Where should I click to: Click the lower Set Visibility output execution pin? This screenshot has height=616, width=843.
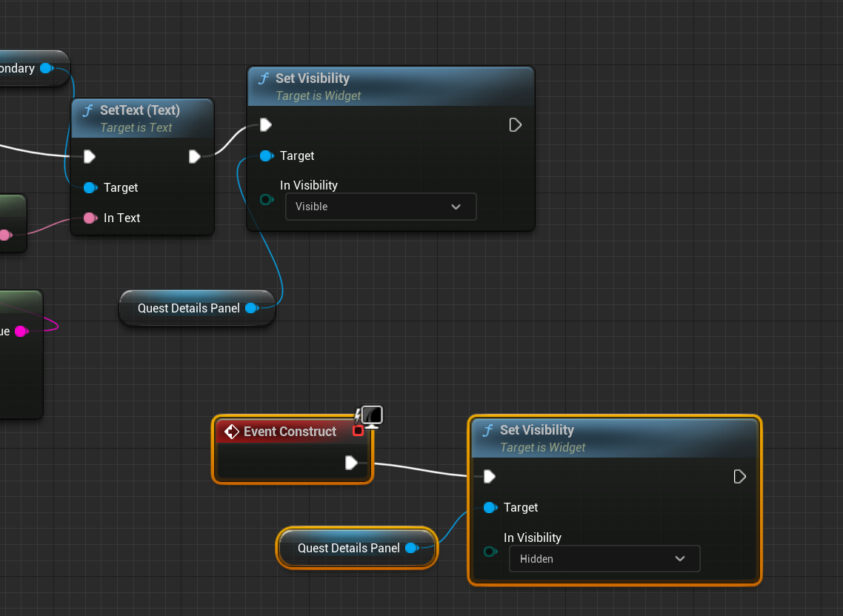point(739,476)
